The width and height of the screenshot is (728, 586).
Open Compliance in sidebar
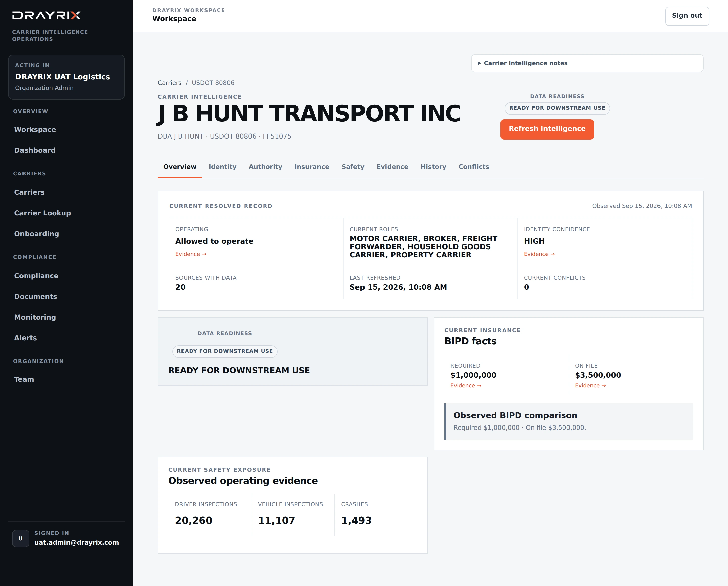(x=36, y=276)
